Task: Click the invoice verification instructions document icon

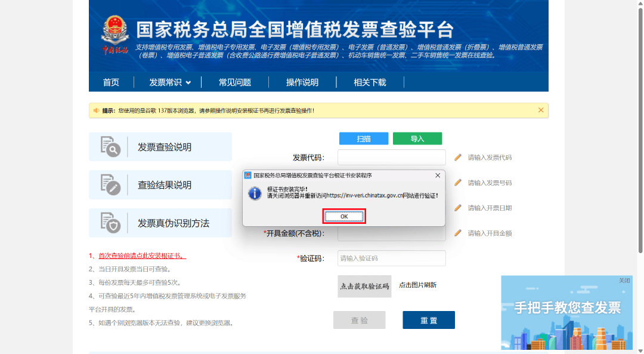Action: (110, 147)
